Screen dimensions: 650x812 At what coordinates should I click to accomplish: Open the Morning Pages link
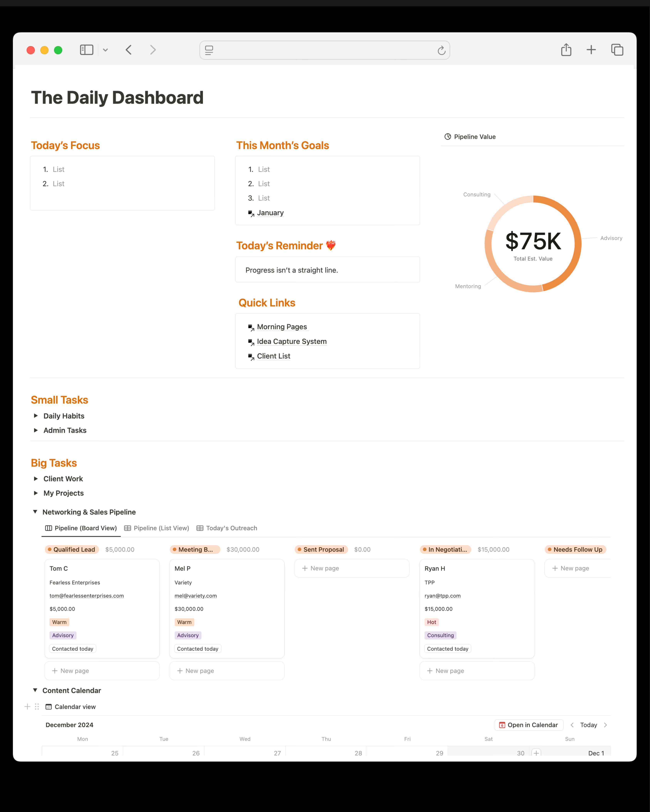(282, 327)
